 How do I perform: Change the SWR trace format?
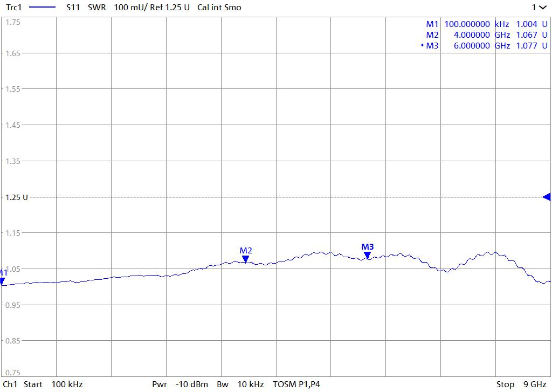coord(97,8)
